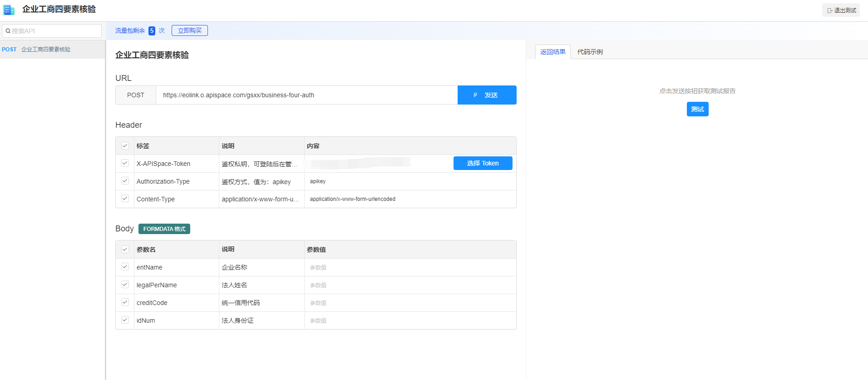Click the 发送 send button
This screenshot has width=868, height=380.
pyautogui.click(x=487, y=95)
